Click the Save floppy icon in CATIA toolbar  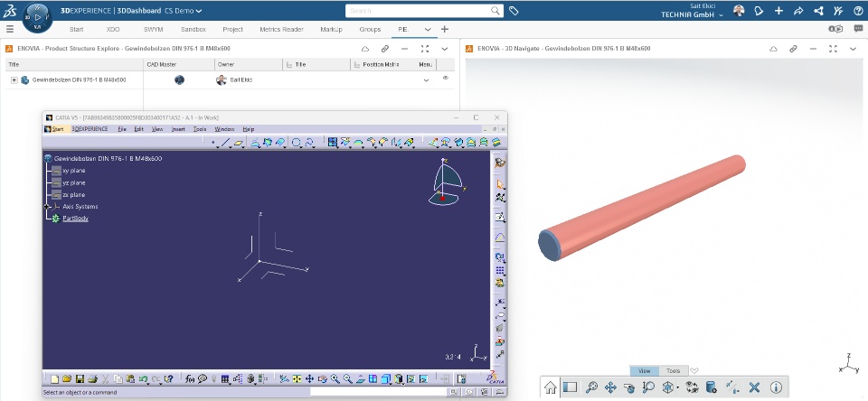[80, 379]
